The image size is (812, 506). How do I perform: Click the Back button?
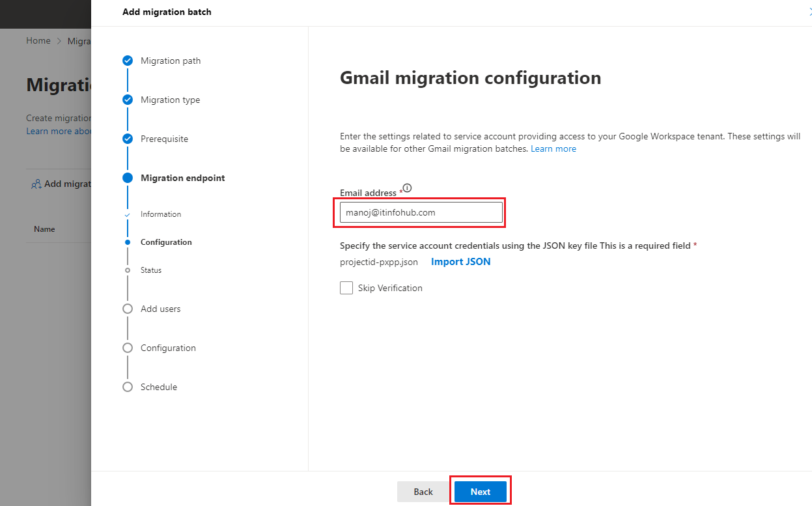[x=423, y=492]
